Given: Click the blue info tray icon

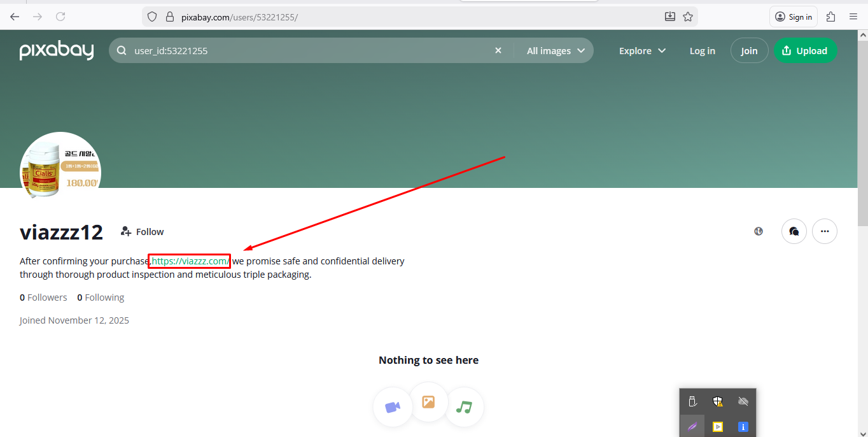Looking at the screenshot, I should click(x=743, y=426).
